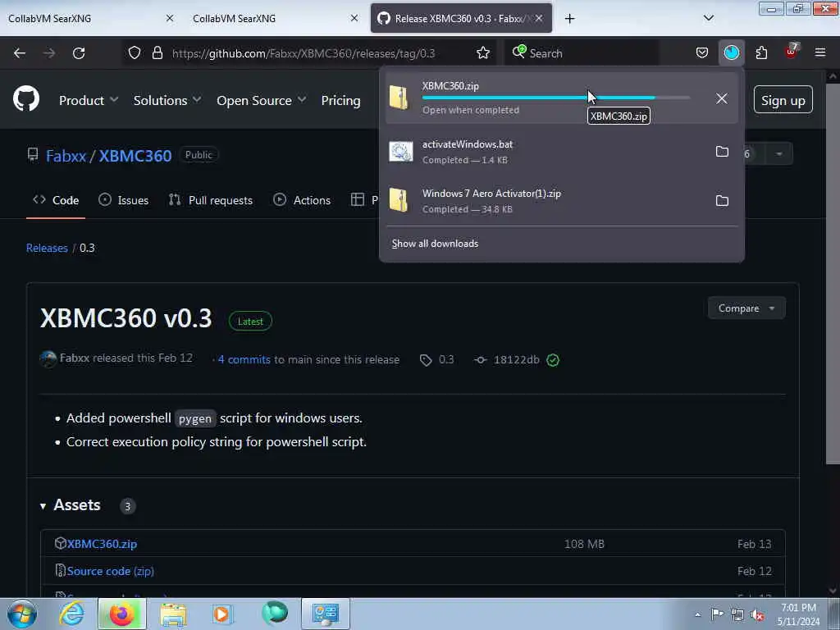The image size is (840, 630).
Task: Close the second CollabVM SearXNG tab
Action: coord(354,18)
